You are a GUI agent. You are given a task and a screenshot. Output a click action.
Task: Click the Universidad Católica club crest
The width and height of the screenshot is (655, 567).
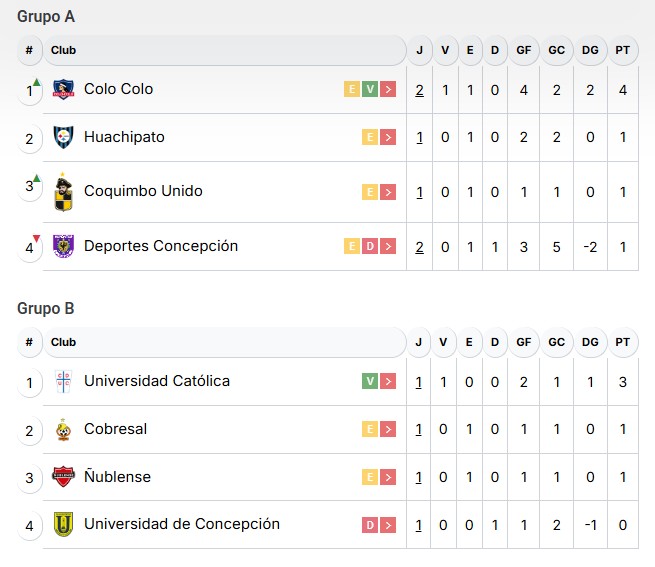pos(64,381)
